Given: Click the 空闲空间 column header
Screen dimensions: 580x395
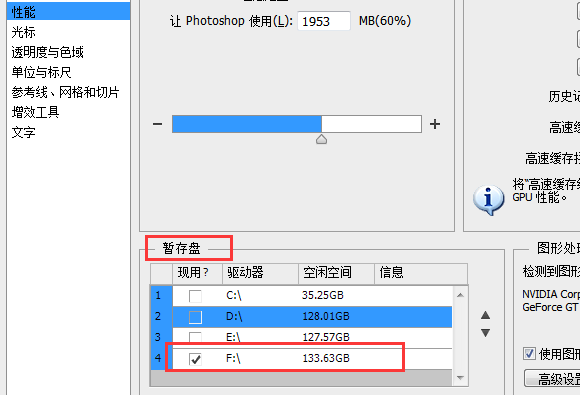Looking at the screenshot, I should (x=337, y=274).
